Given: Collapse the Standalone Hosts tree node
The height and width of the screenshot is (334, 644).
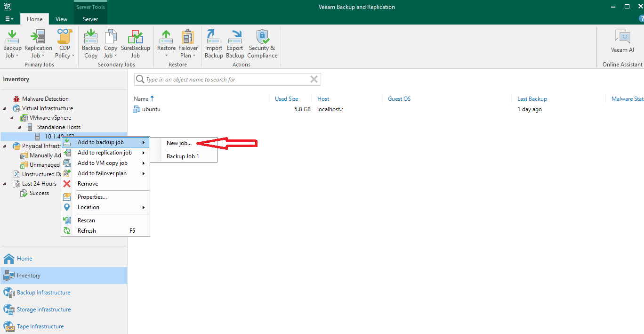Looking at the screenshot, I should coord(19,127).
